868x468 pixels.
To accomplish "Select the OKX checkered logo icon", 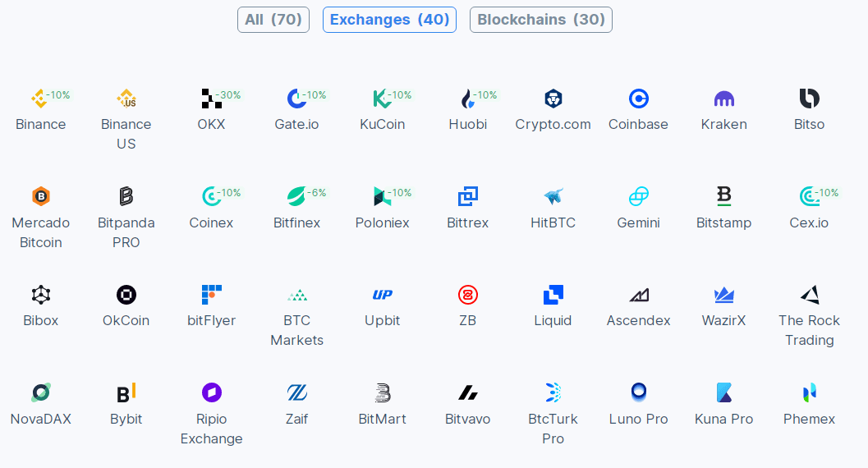I will (x=211, y=99).
